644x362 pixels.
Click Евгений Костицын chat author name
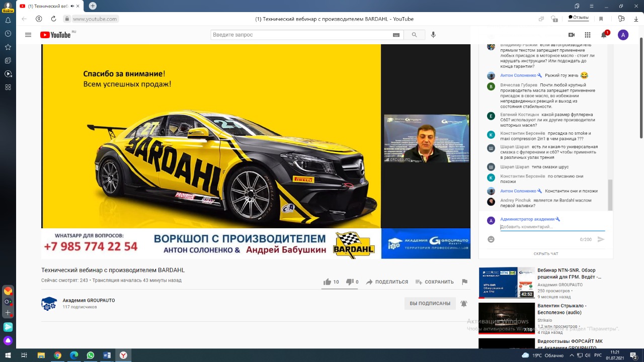(519, 115)
